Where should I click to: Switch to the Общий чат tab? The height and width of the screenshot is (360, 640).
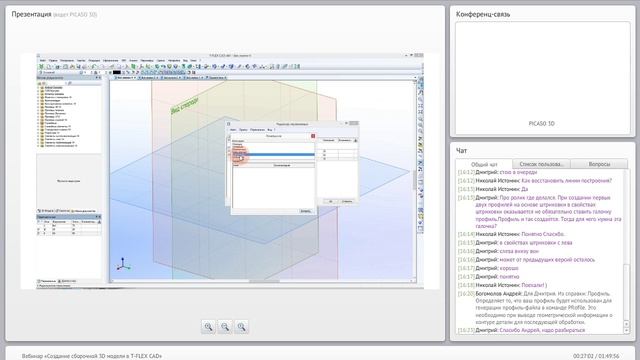click(x=484, y=164)
